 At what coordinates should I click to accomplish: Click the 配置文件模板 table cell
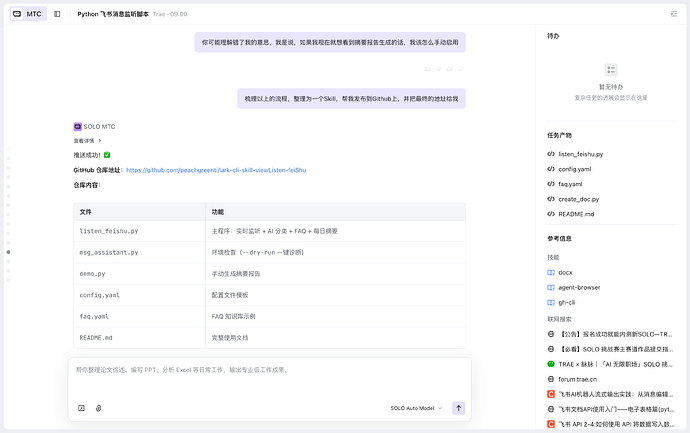coord(335,295)
